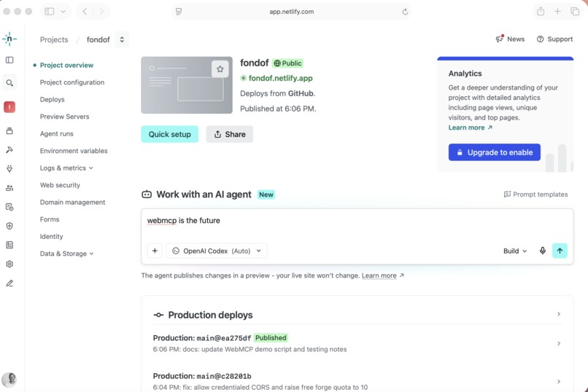Toggle the Netlify sidebar panel icon

pyautogui.click(x=9, y=60)
